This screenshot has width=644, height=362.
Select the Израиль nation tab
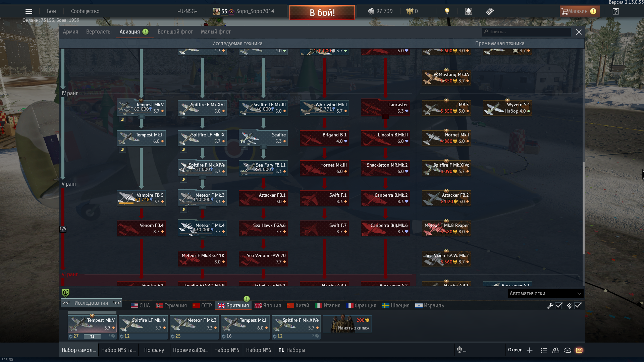click(x=430, y=306)
